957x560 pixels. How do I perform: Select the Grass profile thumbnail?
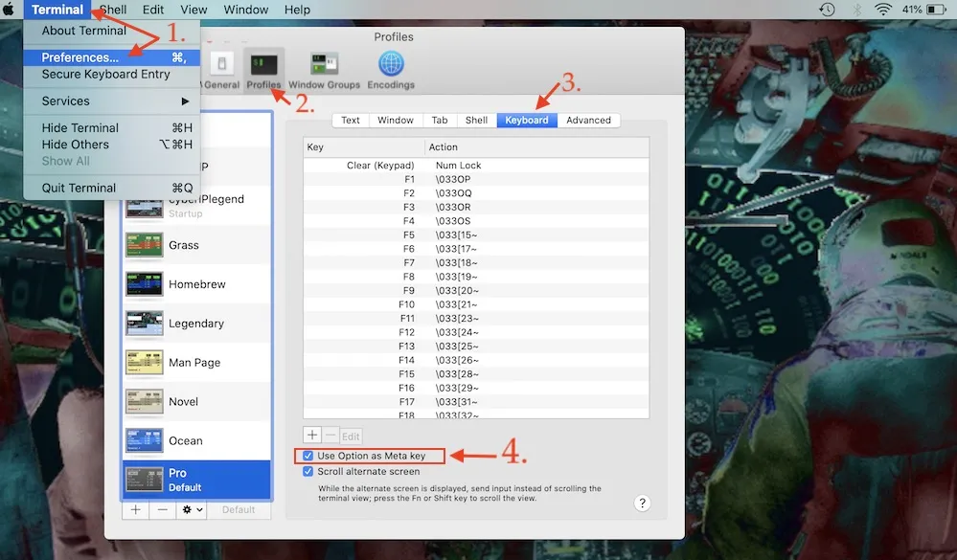coord(144,245)
